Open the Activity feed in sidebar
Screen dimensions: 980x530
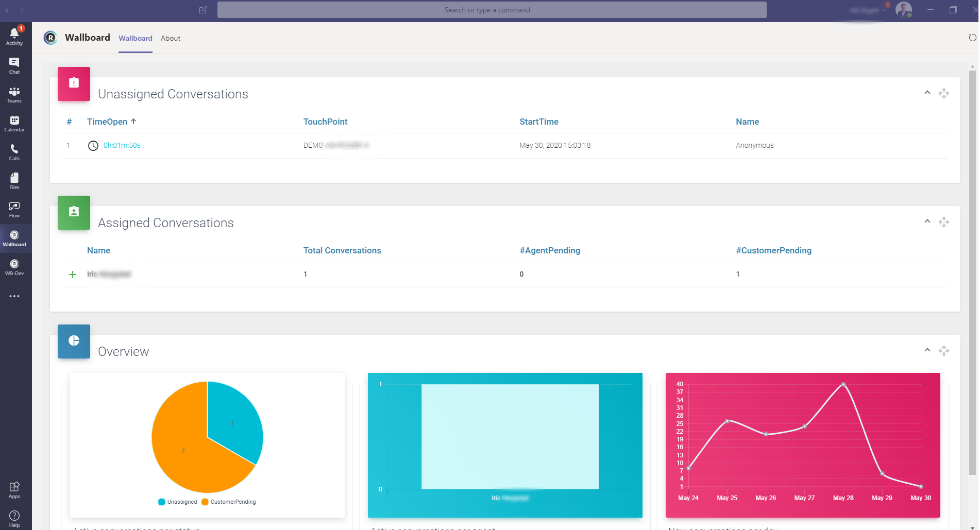point(14,36)
